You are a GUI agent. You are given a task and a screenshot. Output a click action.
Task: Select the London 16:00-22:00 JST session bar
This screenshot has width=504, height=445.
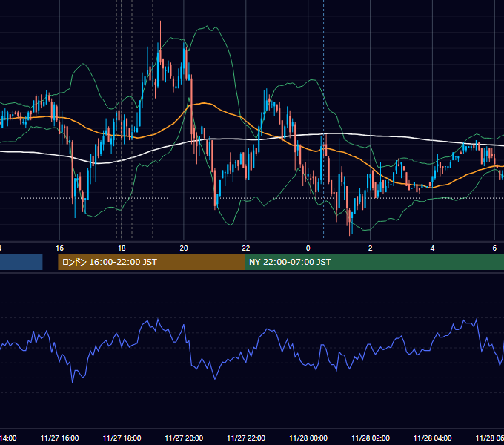(151, 262)
